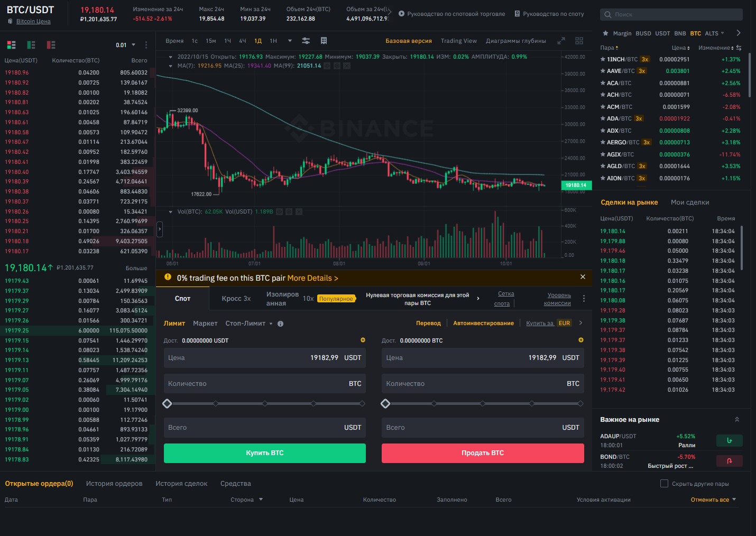Expand chart to fullscreen
Viewport: 756px width, 536px height.
click(x=561, y=41)
